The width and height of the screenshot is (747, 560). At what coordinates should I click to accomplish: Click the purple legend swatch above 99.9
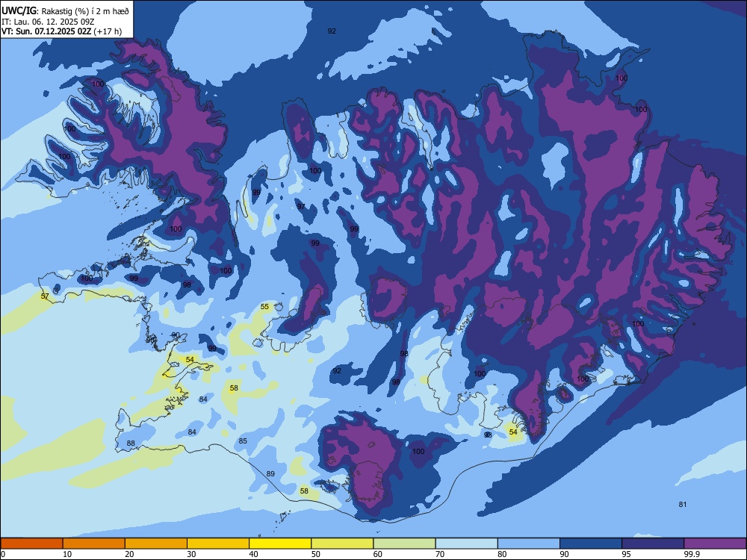[715, 544]
